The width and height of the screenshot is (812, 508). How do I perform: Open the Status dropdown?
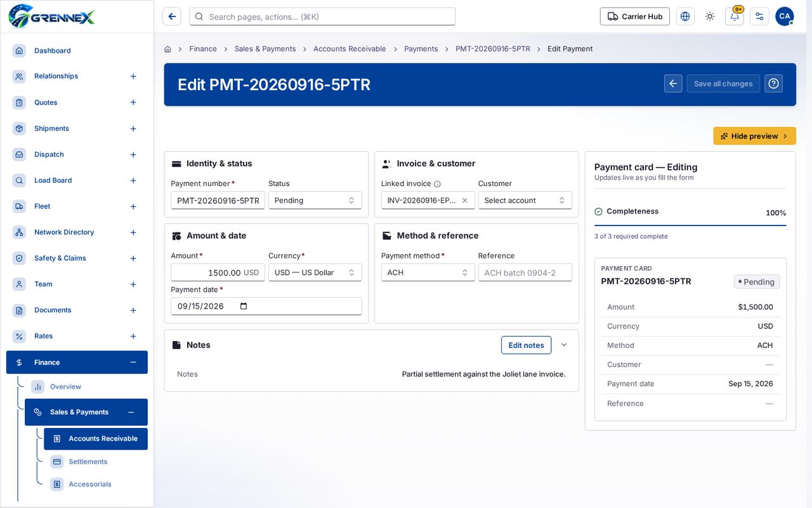tap(315, 201)
